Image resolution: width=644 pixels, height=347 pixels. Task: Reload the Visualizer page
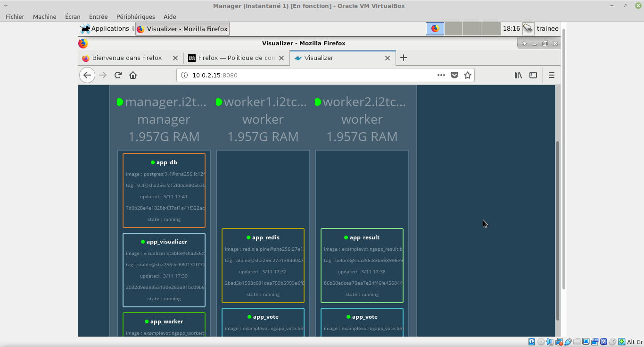(x=118, y=75)
